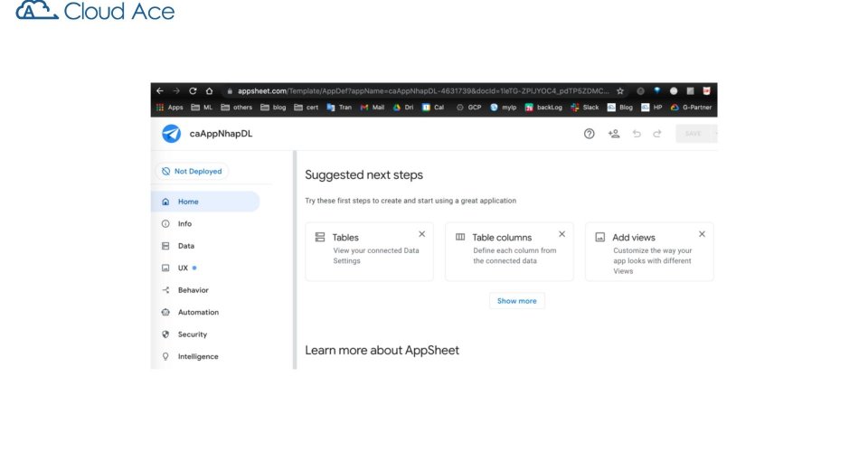Dismiss the Table columns card with X
Image resolution: width=868 pixels, height=452 pixels.
tap(561, 234)
